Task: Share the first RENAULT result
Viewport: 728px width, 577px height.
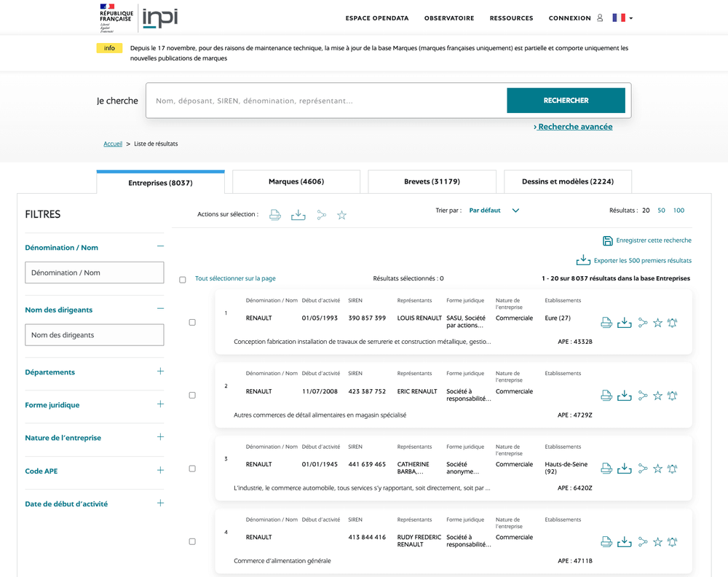Action: pos(642,323)
